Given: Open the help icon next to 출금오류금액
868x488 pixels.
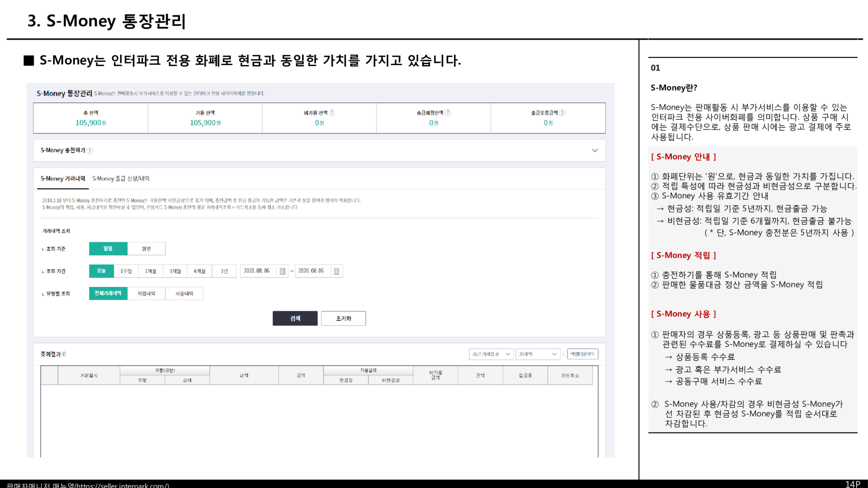Looking at the screenshot, I should point(562,113).
